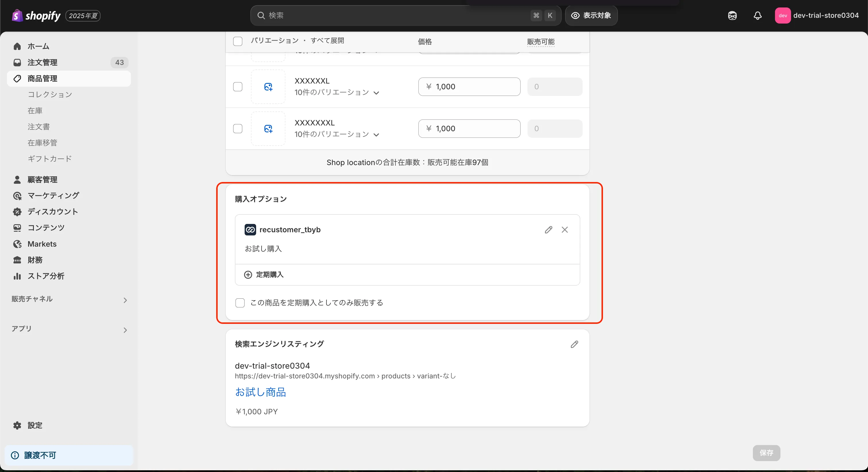Click the 顧客管理 person icon
This screenshot has height=472, width=868.
click(17, 179)
